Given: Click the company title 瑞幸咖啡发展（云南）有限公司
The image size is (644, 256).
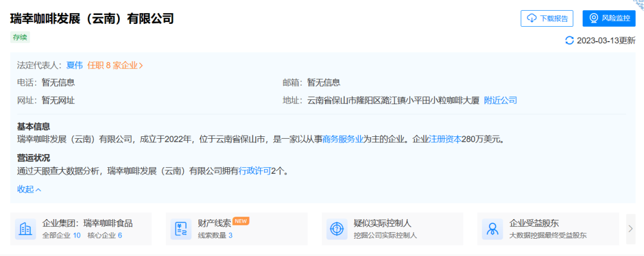Looking at the screenshot, I should [92, 18].
